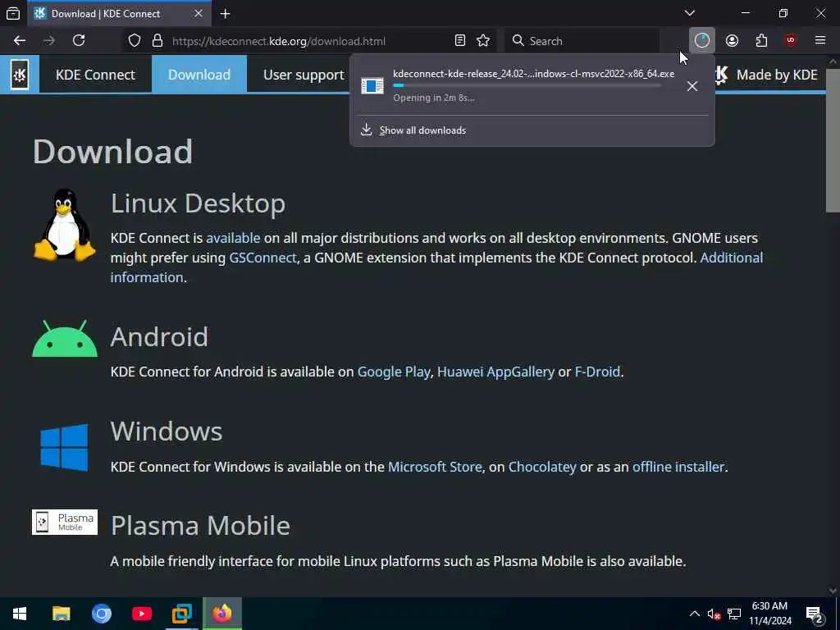Go back to the previous page

tap(20, 41)
